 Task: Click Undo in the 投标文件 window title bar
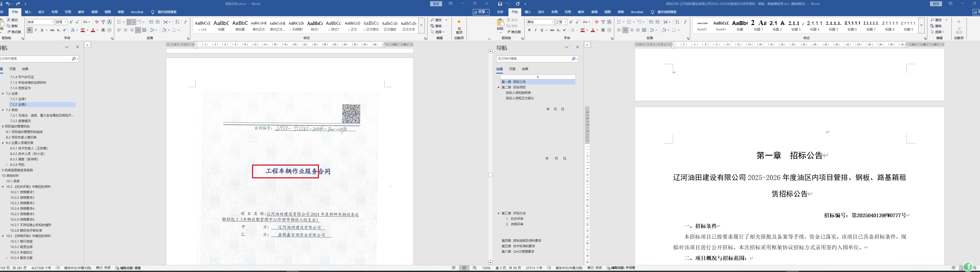[x=8, y=4]
